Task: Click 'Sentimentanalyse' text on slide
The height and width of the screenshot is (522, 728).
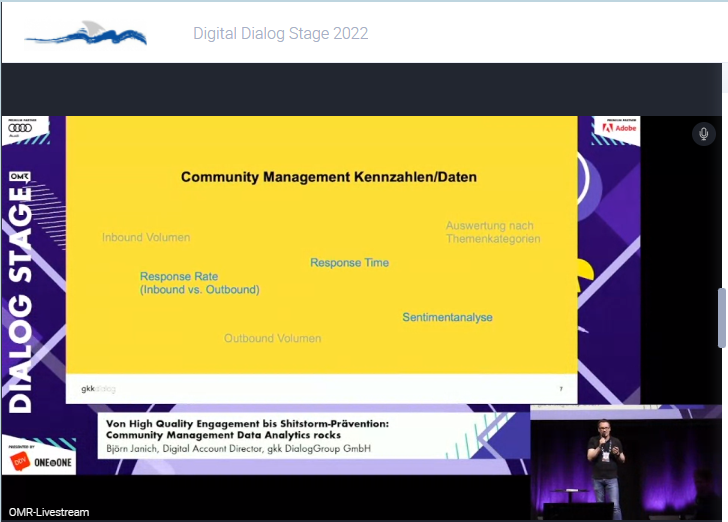Action: pyautogui.click(x=447, y=317)
